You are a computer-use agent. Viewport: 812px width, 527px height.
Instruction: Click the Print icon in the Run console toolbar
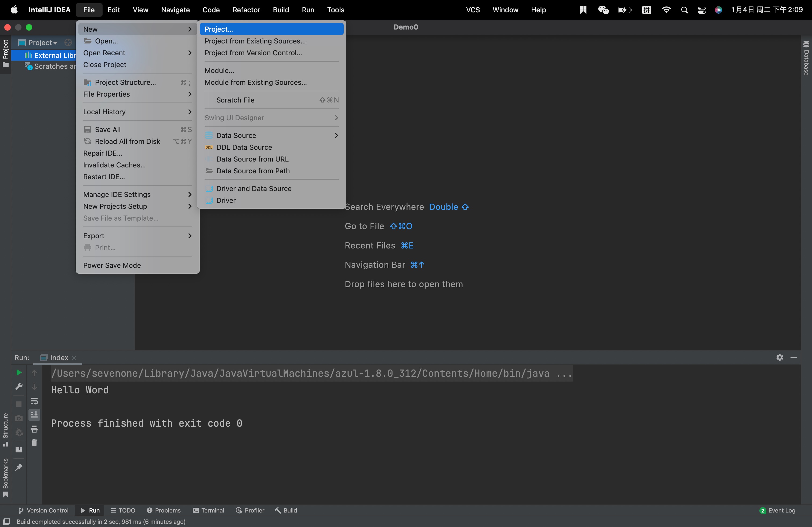[34, 429]
